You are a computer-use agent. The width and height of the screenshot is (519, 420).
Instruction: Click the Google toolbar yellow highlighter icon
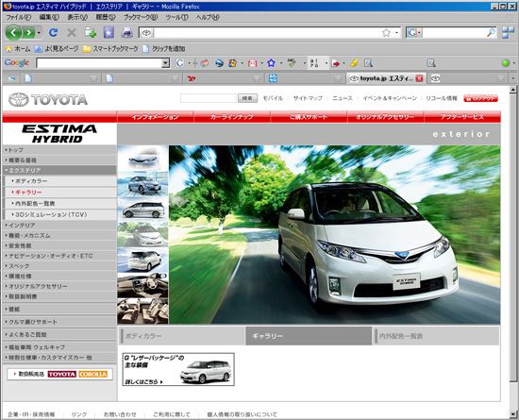coord(354,63)
